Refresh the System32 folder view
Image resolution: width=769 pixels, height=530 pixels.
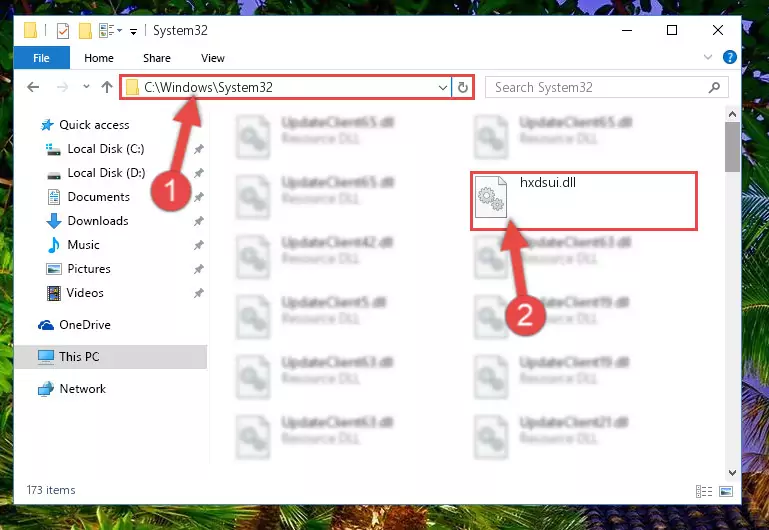point(462,88)
